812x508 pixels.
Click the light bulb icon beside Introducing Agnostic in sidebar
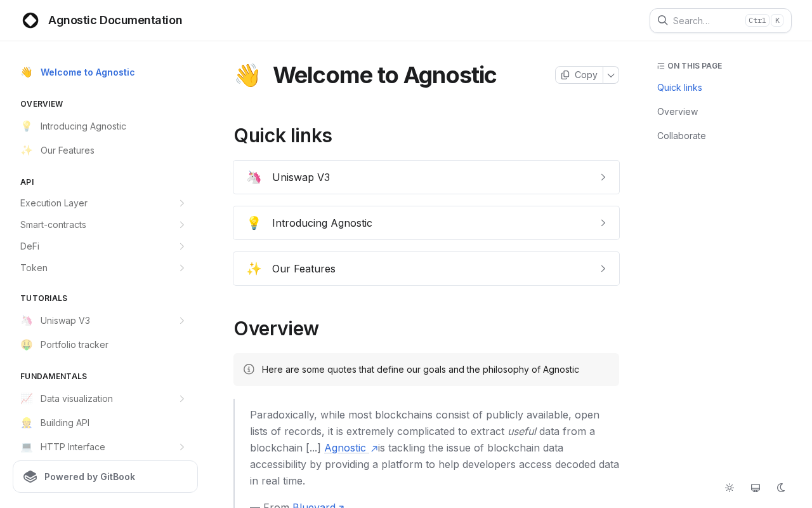27,126
